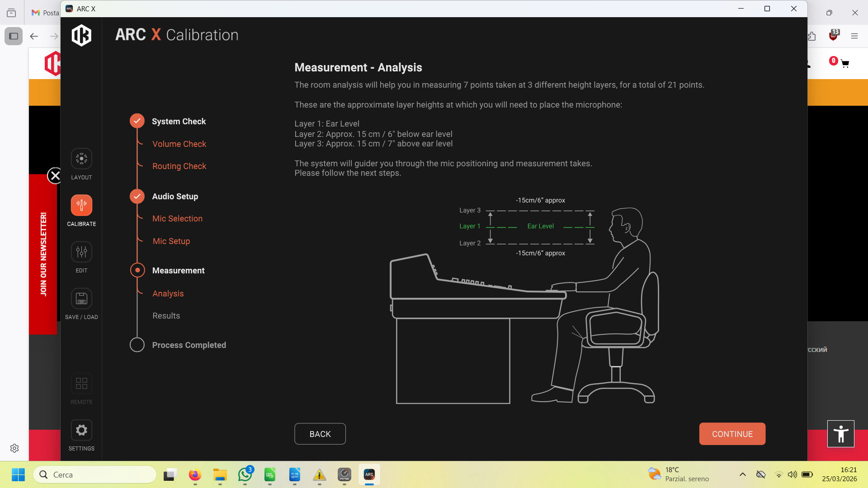Click the IK Multimedia logo icon

click(81, 35)
